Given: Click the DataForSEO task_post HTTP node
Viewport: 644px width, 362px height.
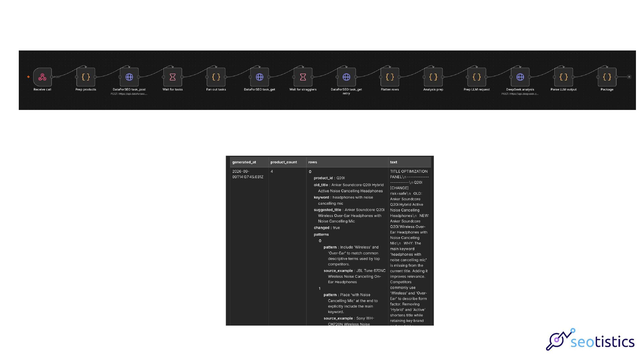Looking at the screenshot, I should pyautogui.click(x=129, y=77).
